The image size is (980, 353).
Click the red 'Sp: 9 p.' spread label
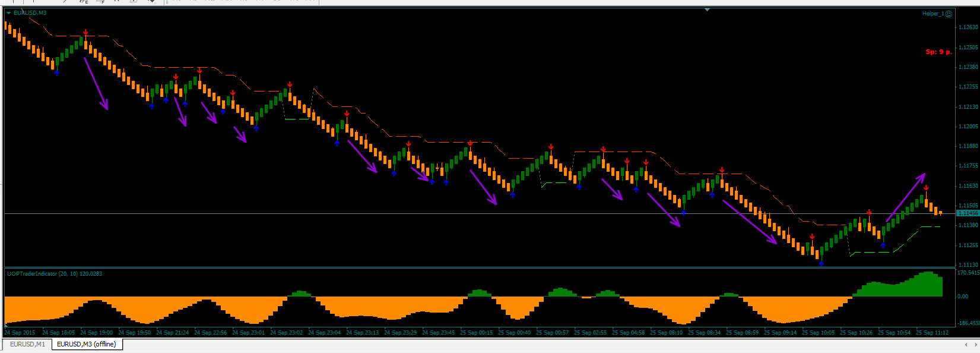938,52
